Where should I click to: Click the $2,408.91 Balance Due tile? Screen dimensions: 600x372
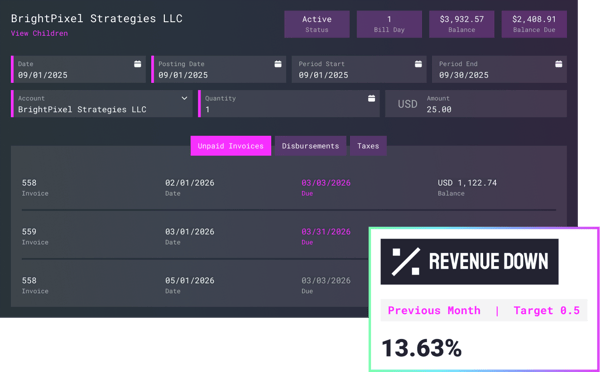534,24
